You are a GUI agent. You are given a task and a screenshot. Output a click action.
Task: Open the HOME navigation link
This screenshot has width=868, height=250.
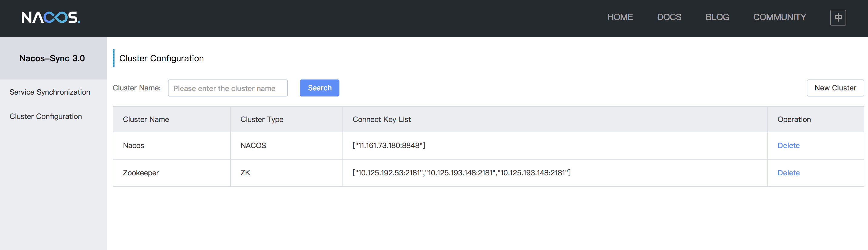(620, 17)
